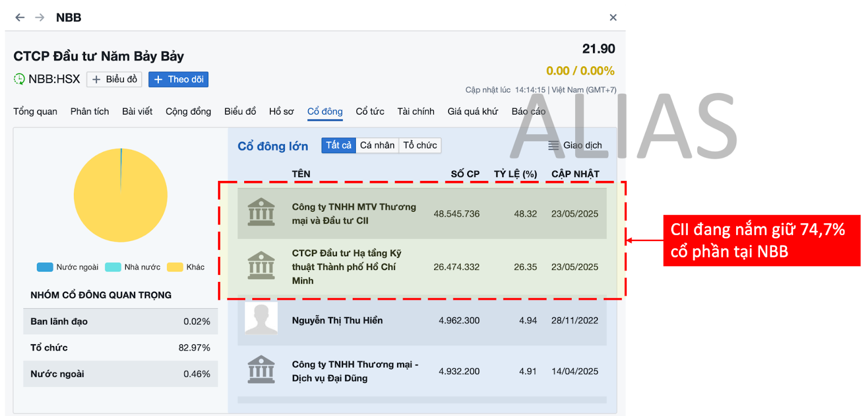Image resolution: width=868 pixels, height=416 pixels.
Task: Open the Tài chính tab
Action: [416, 111]
